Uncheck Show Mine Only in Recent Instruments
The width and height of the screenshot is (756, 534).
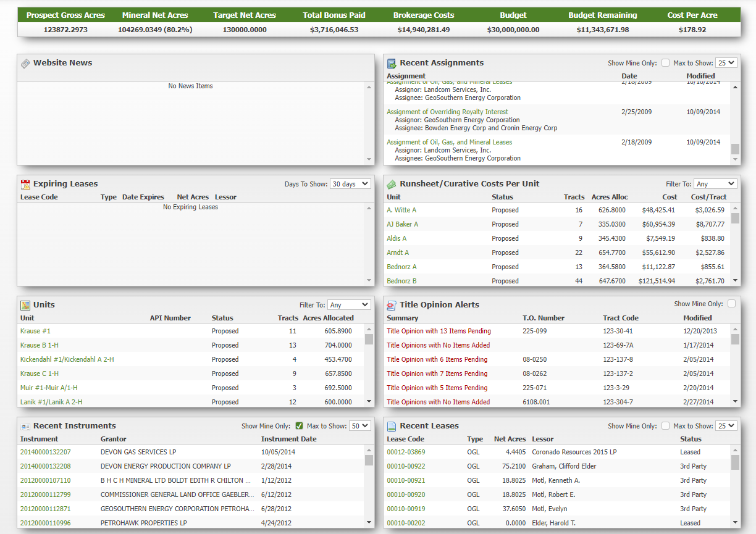click(x=299, y=426)
